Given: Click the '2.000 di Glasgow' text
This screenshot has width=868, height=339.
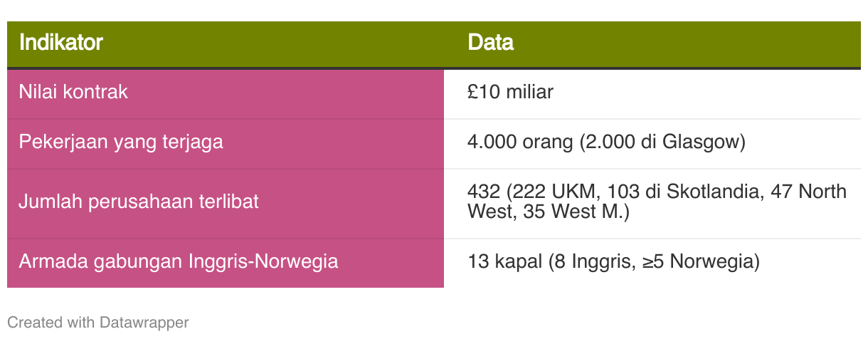Looking at the screenshot, I should [662, 142].
